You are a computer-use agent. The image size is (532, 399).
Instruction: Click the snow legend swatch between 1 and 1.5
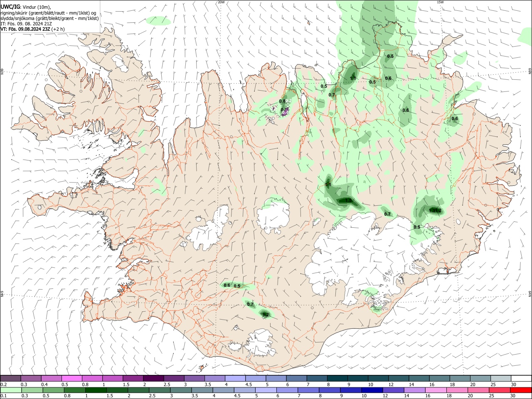coord(113,378)
